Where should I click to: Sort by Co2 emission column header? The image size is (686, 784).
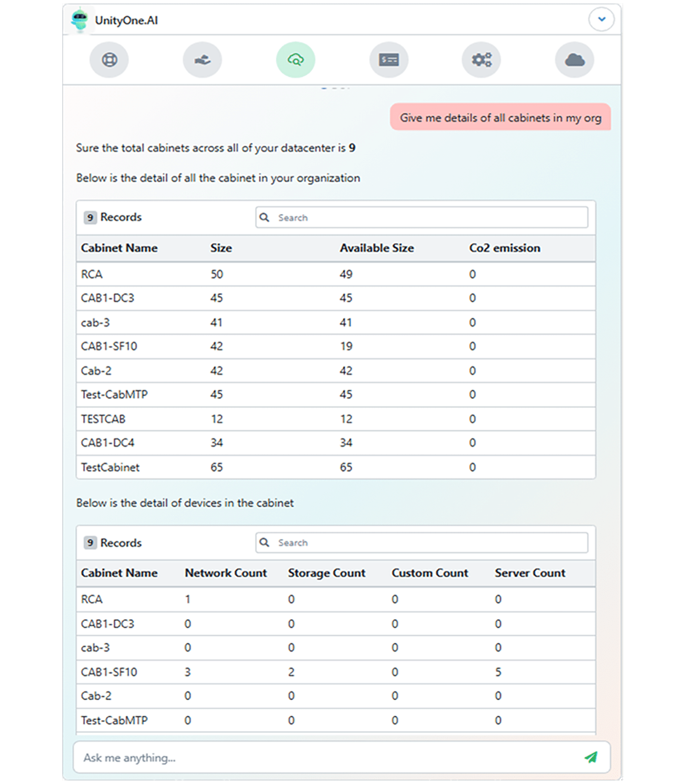click(505, 248)
